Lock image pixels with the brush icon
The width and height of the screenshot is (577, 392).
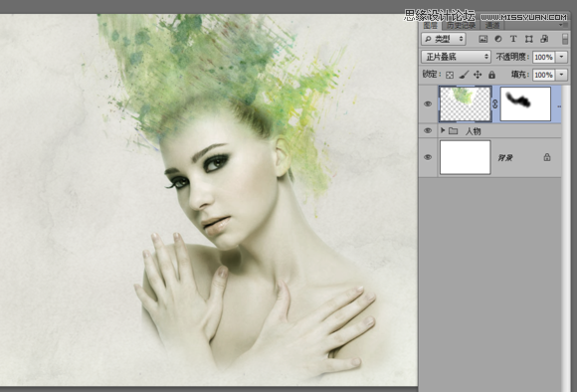(464, 75)
